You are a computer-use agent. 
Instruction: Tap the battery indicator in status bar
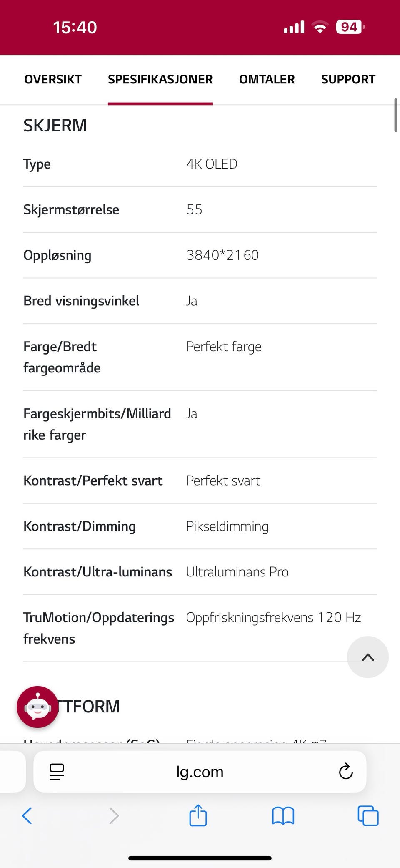350,27
